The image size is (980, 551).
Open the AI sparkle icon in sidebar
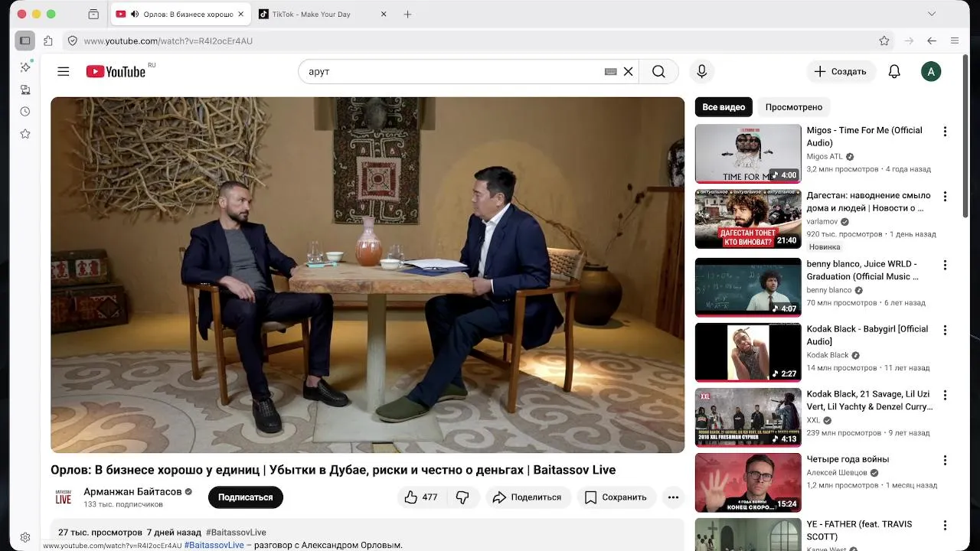point(25,67)
